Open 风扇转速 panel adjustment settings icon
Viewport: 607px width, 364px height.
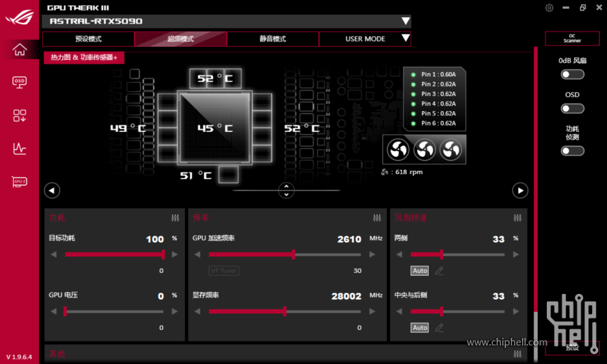click(518, 218)
